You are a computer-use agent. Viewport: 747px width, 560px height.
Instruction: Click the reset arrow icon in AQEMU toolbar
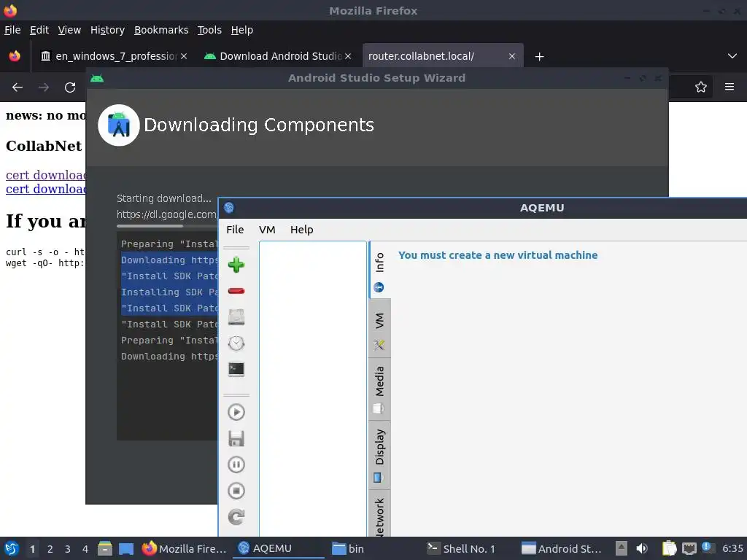pos(236,517)
